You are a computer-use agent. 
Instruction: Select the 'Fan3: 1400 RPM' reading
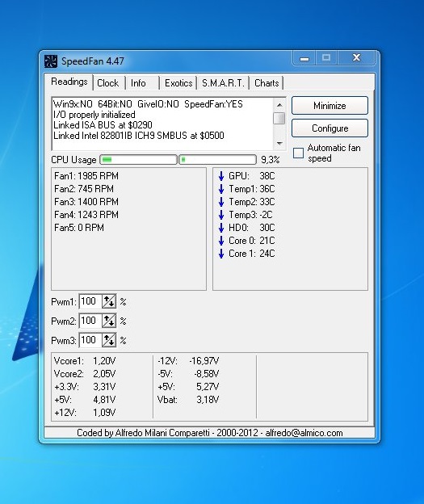pos(86,202)
